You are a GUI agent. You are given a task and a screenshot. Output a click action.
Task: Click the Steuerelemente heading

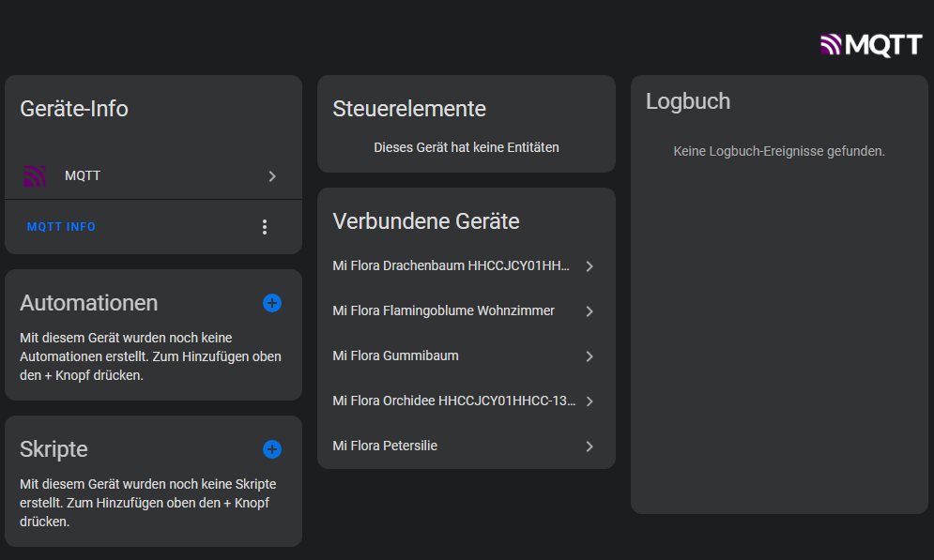coord(409,109)
